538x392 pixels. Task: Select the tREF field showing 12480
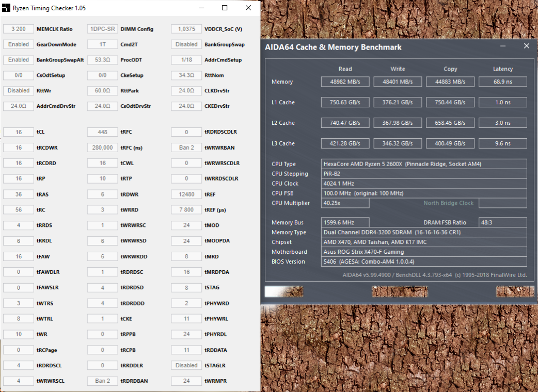[x=186, y=194]
